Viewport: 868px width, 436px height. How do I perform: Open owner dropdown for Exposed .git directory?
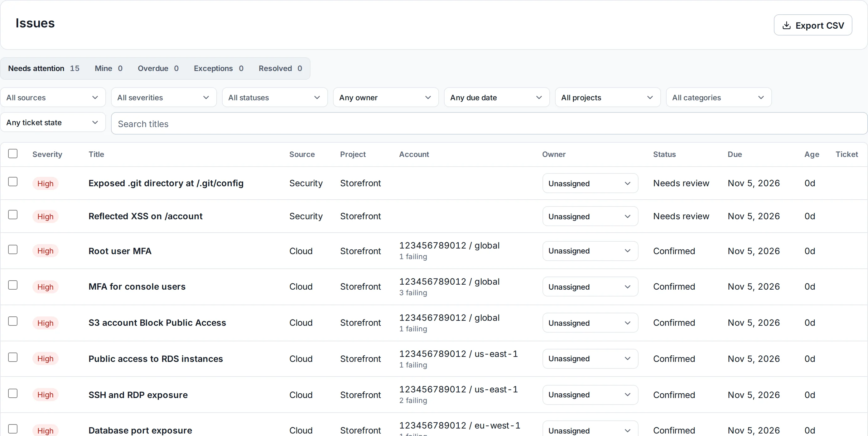click(x=590, y=183)
